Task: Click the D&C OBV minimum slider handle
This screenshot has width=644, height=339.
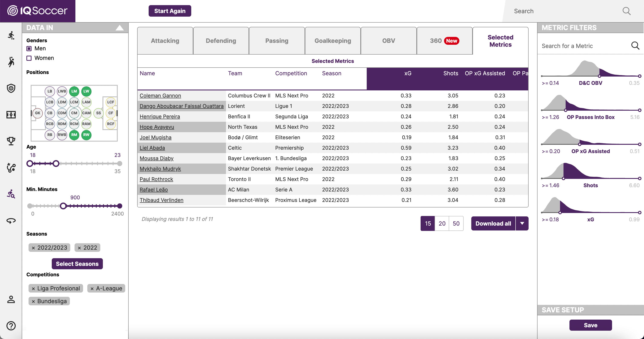Action: click(x=599, y=76)
